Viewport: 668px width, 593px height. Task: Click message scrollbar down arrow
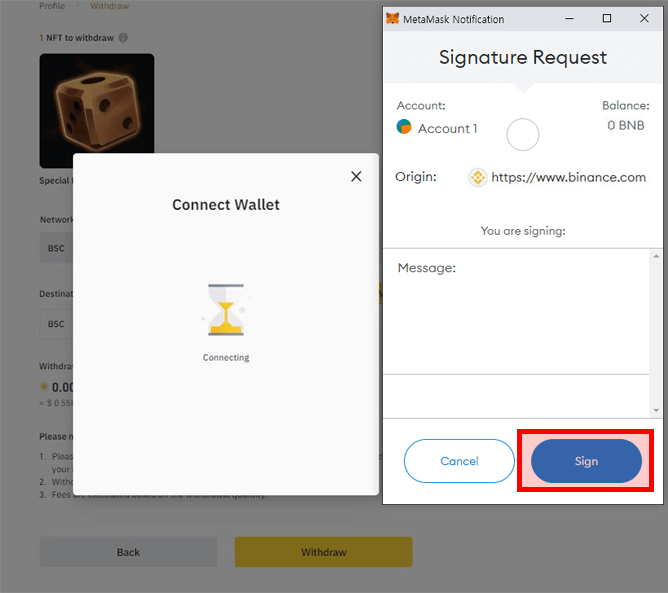[x=656, y=410]
